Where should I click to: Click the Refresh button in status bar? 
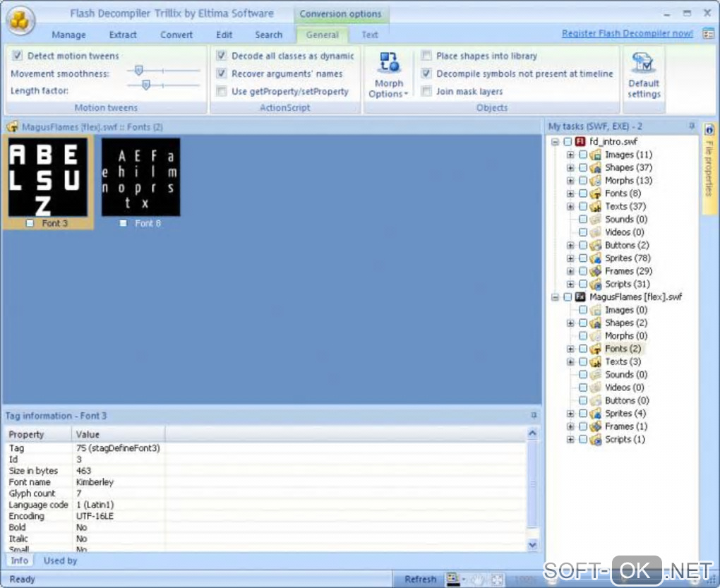420,580
